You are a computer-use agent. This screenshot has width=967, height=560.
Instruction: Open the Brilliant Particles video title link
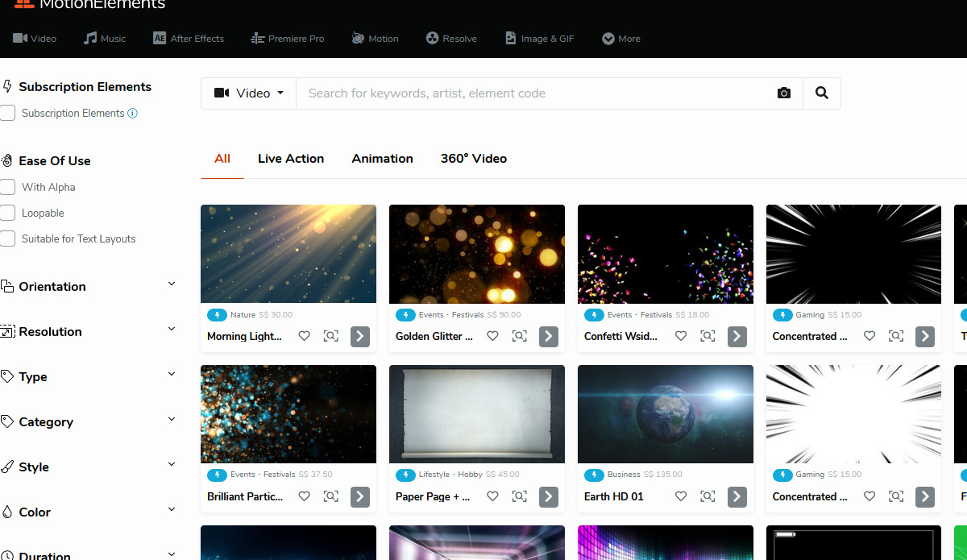245,496
